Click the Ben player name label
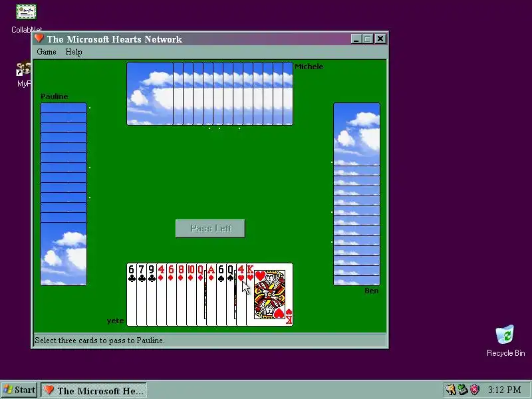The height and width of the screenshot is (399, 532). pos(371,291)
